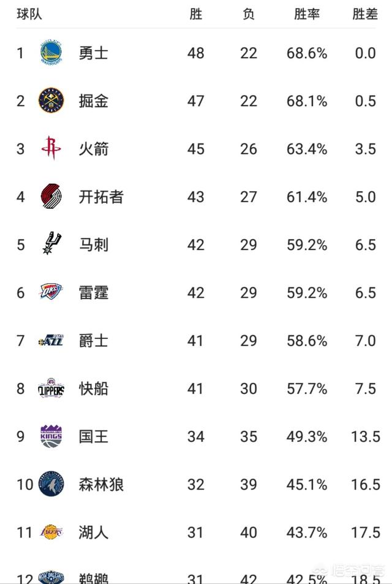The width and height of the screenshot is (392, 584).
Task: Click the Lakers logo
Action: (51, 532)
